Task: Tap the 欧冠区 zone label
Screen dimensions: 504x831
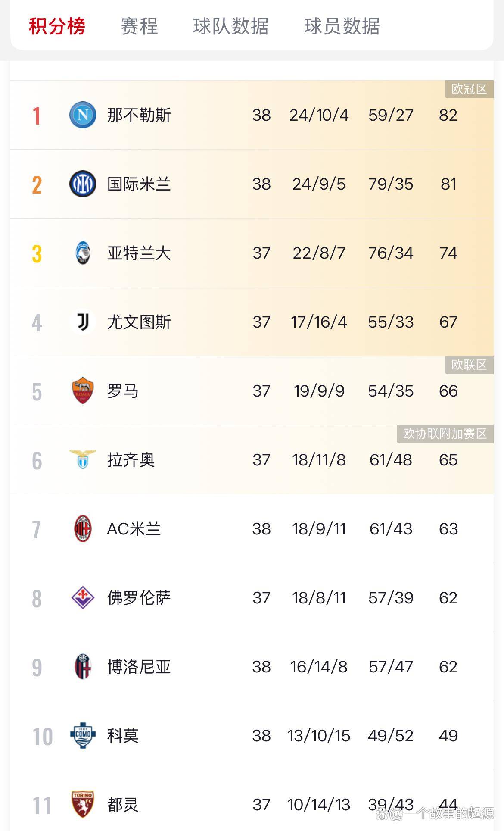Action: point(469,89)
